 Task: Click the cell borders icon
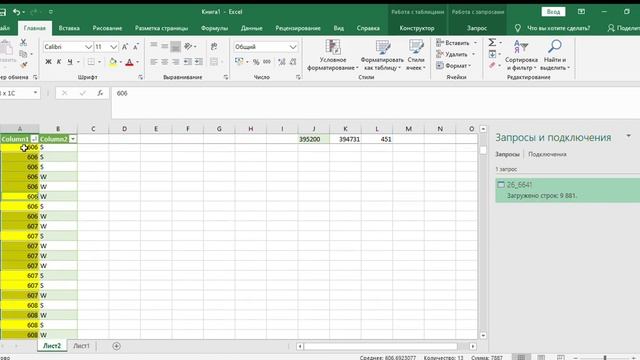point(91,62)
